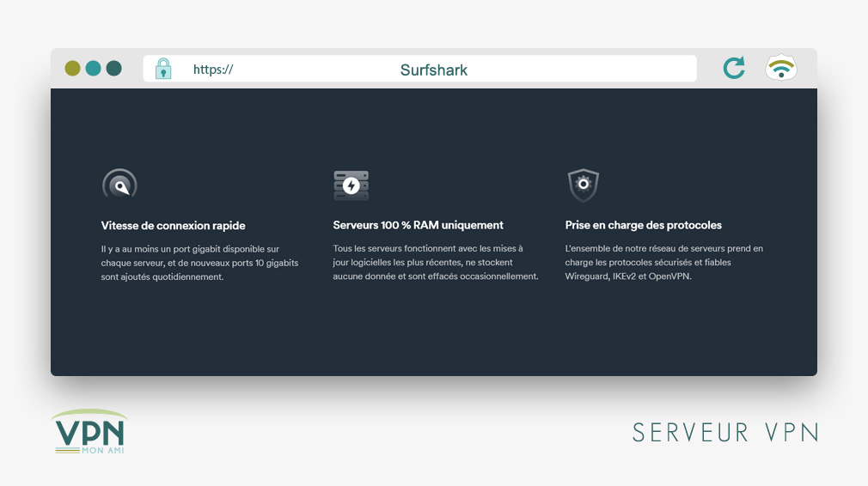Click the RAM servers description paragraph
The height and width of the screenshot is (486, 868).
coord(435,263)
